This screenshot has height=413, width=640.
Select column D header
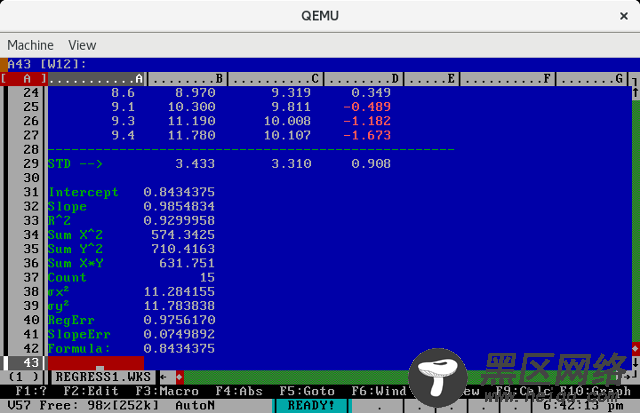coord(363,79)
